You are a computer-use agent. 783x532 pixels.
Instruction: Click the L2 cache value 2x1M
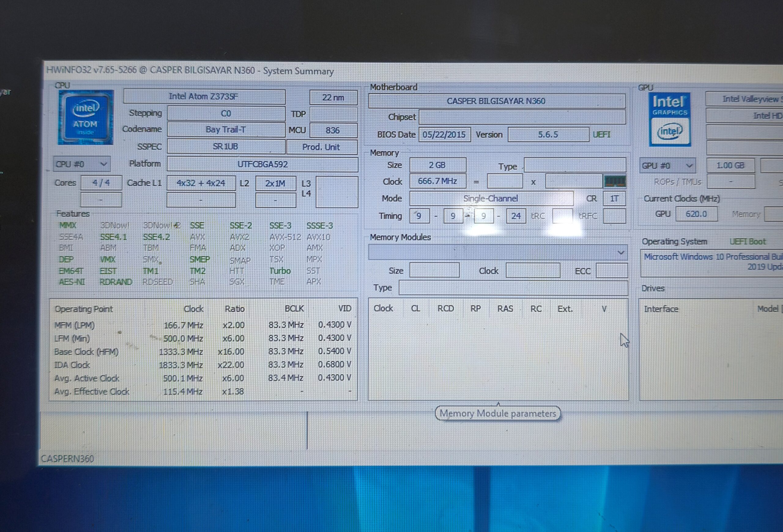(x=276, y=184)
